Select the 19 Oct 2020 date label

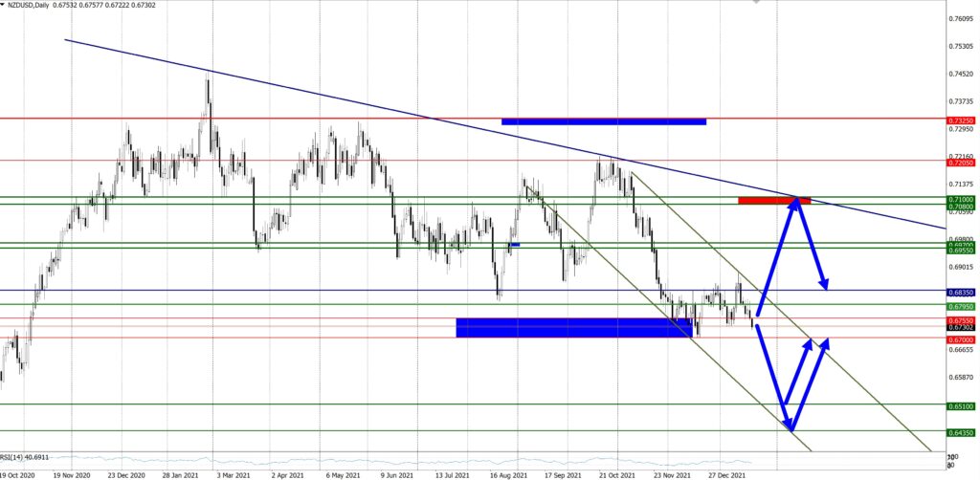18,472
